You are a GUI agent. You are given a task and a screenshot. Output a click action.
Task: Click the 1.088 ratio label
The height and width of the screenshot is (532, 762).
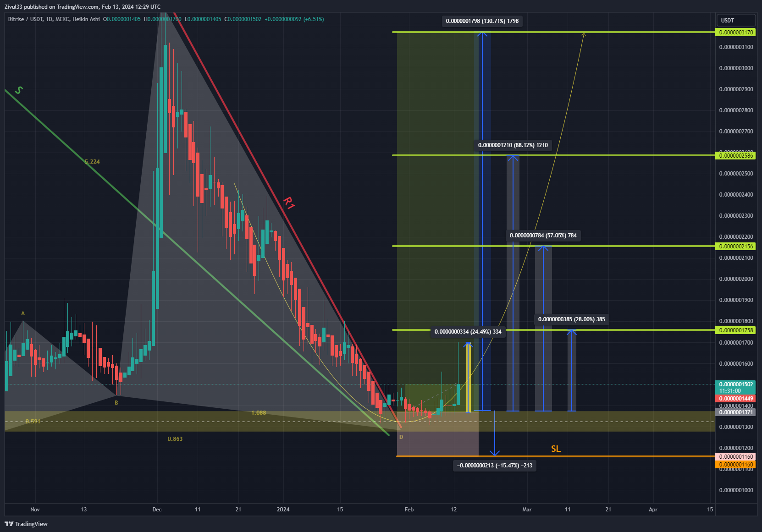[259, 413]
